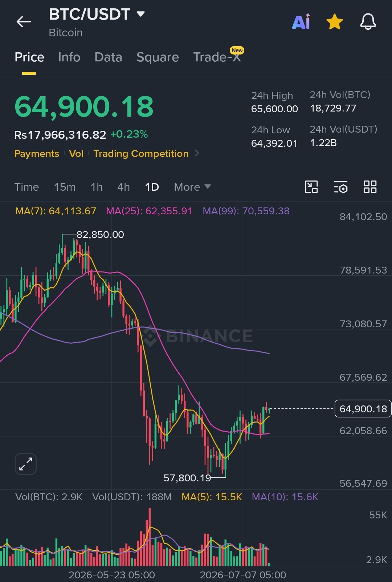Tap the +0.23% change percentage
392x582 pixels.
(x=129, y=134)
